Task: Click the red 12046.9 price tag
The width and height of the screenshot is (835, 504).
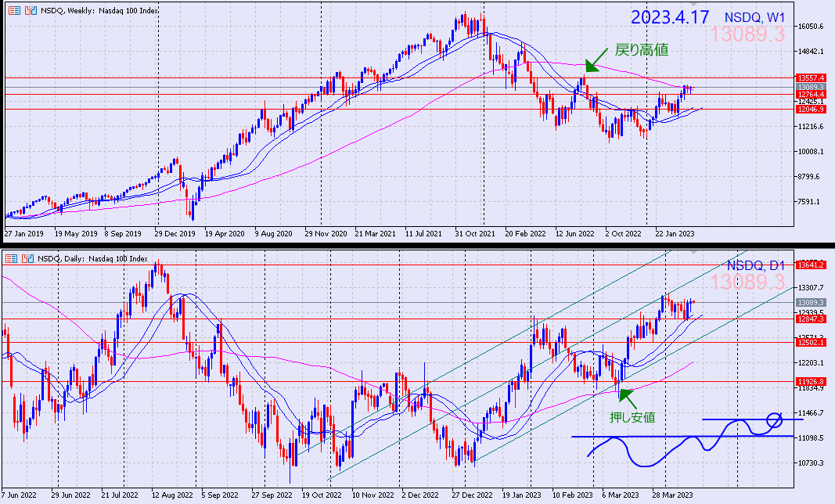Action: [x=811, y=110]
